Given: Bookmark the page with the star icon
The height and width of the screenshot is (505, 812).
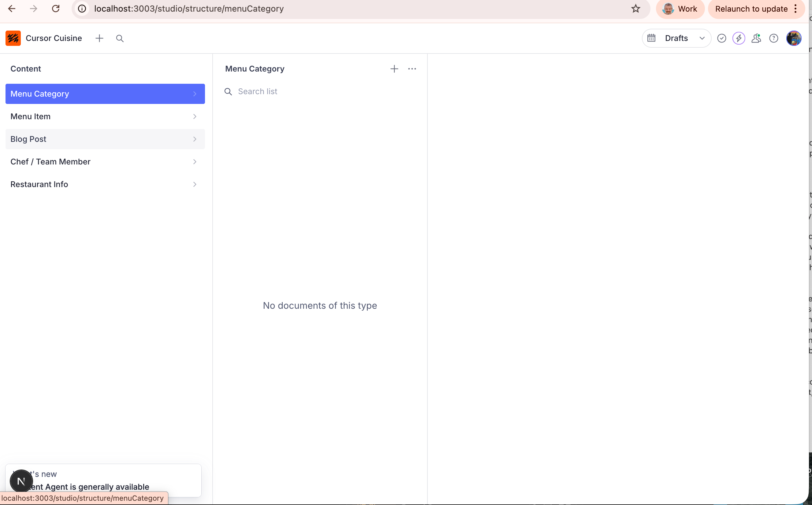Looking at the screenshot, I should click(635, 9).
